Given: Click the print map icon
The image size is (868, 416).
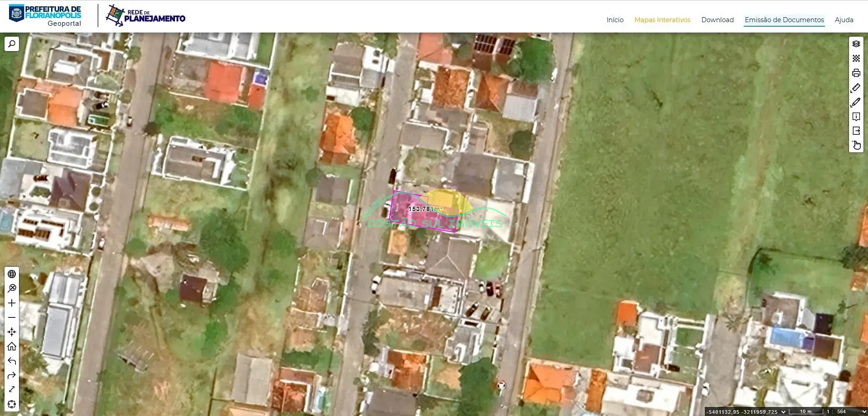Looking at the screenshot, I should [x=856, y=73].
